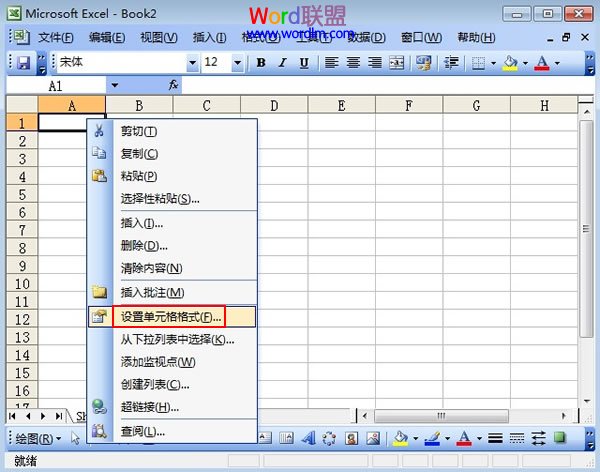This screenshot has height=472, width=600.
Task: Align text right in formatting toolbar
Action: pyautogui.click(x=375, y=62)
